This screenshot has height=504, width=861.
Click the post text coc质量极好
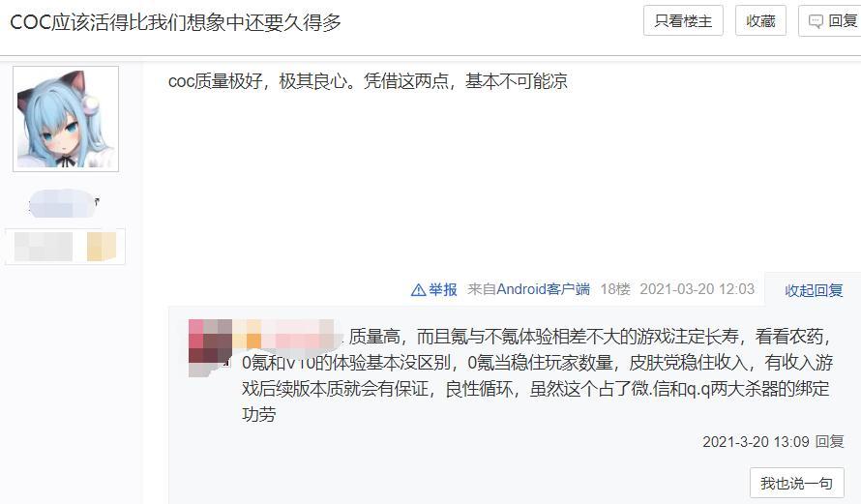click(x=215, y=81)
